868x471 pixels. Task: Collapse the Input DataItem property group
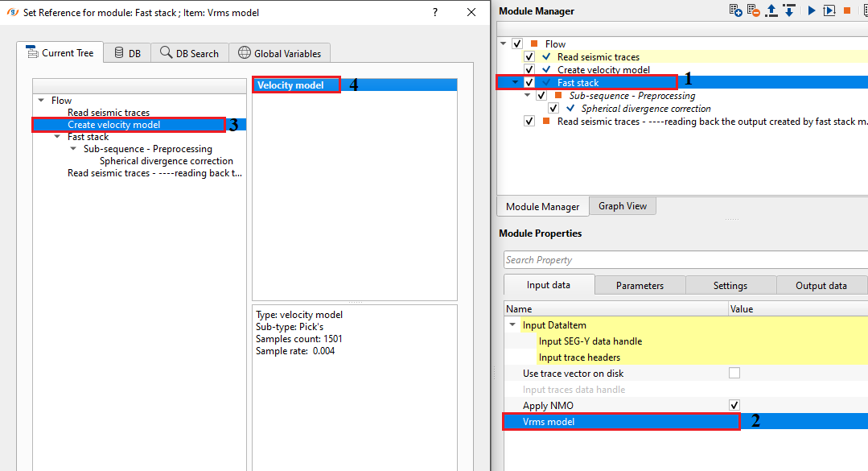[x=512, y=324]
